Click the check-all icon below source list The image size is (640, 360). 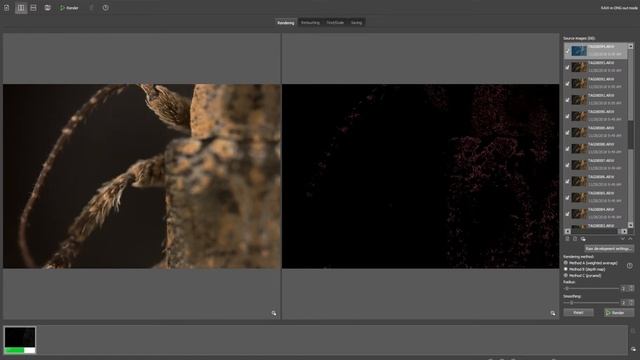tap(623, 239)
